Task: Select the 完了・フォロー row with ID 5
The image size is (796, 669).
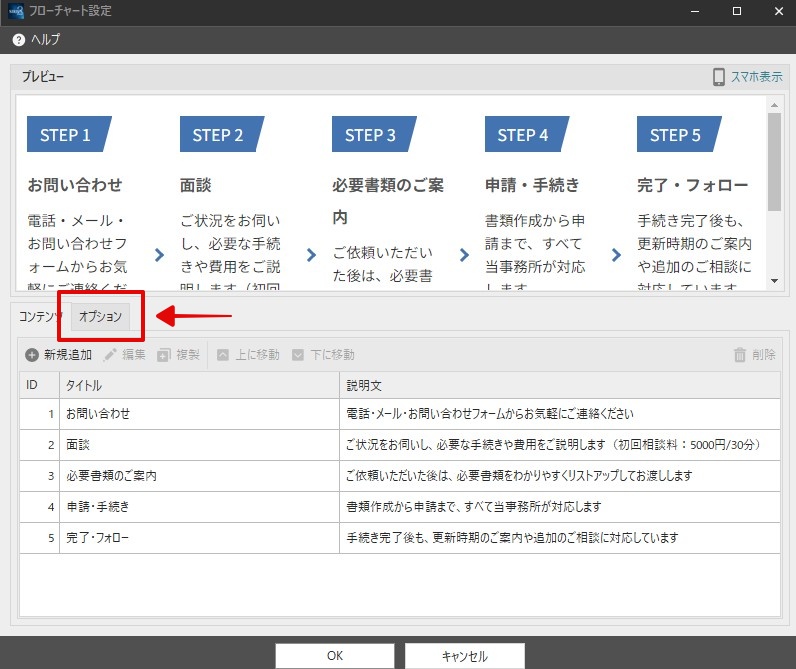Action: 400,538
